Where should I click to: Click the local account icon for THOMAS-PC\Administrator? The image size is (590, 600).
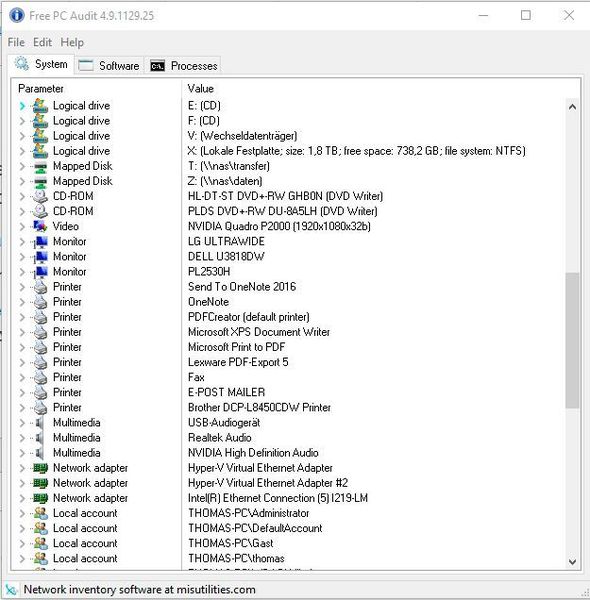pos(41,513)
